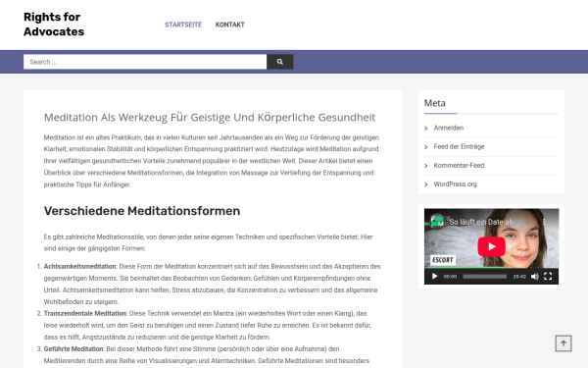Click the chevron beside Feed der Einträge
588x368 pixels.
426,147
